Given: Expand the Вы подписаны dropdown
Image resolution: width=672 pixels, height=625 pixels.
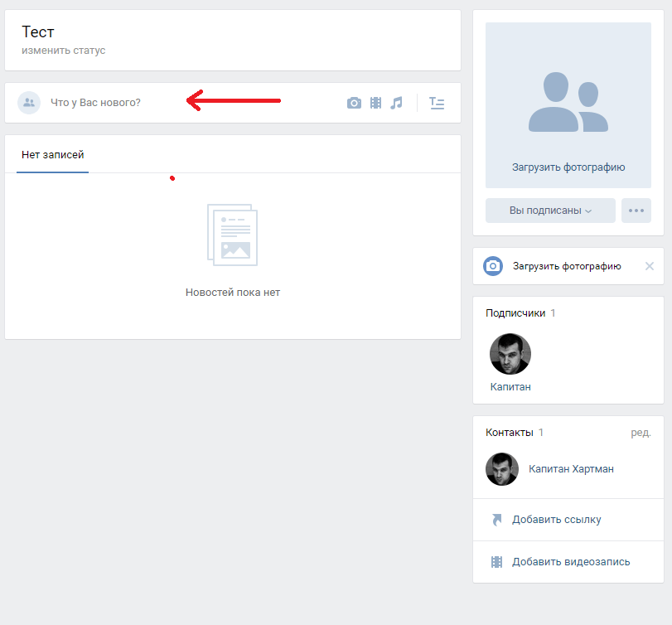Looking at the screenshot, I should click(550, 211).
